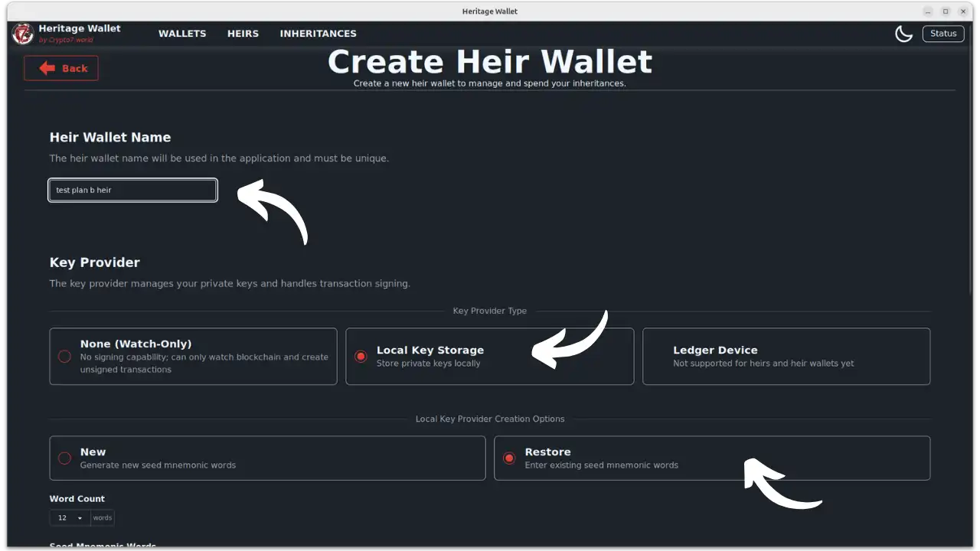
Task: Click the Status button
Action: [x=942, y=33]
